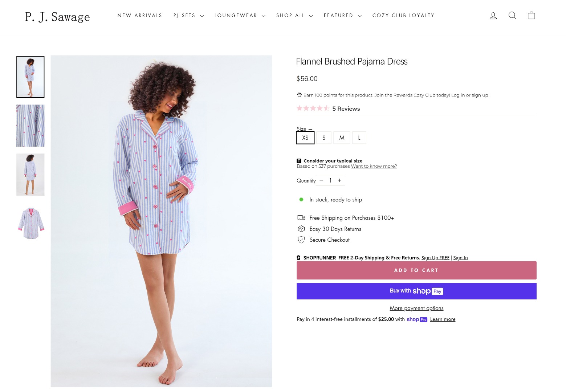Select size S
566x392 pixels.
pos(324,138)
